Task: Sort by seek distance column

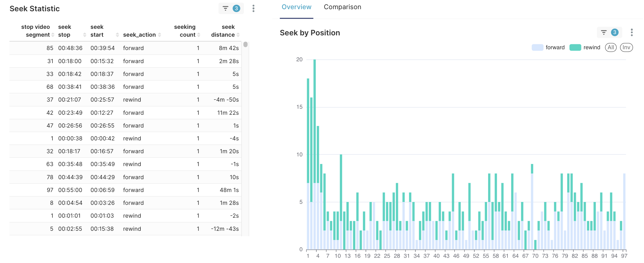Action: [238, 35]
